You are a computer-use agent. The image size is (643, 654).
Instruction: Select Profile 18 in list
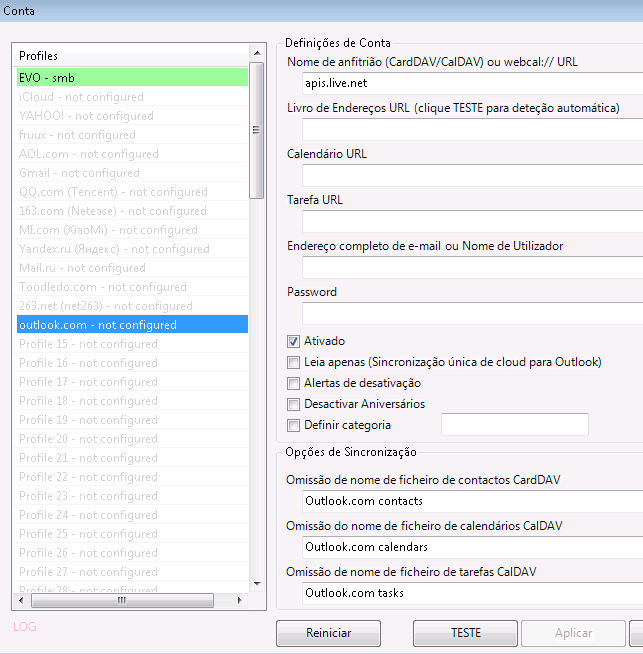pos(132,401)
